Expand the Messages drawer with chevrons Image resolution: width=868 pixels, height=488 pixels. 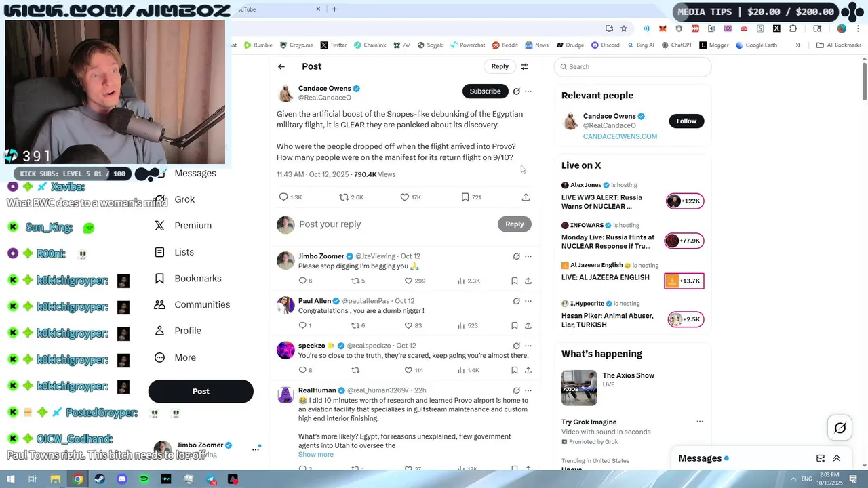[x=837, y=458]
